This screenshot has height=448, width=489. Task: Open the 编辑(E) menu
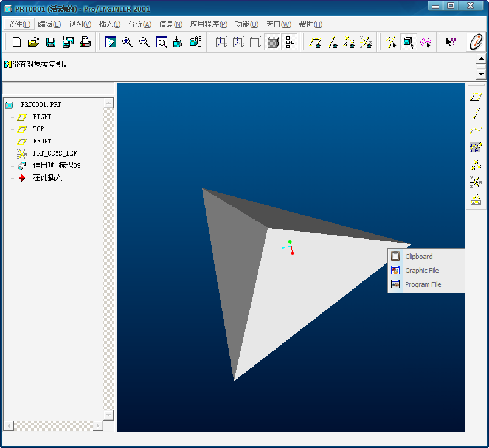point(49,24)
